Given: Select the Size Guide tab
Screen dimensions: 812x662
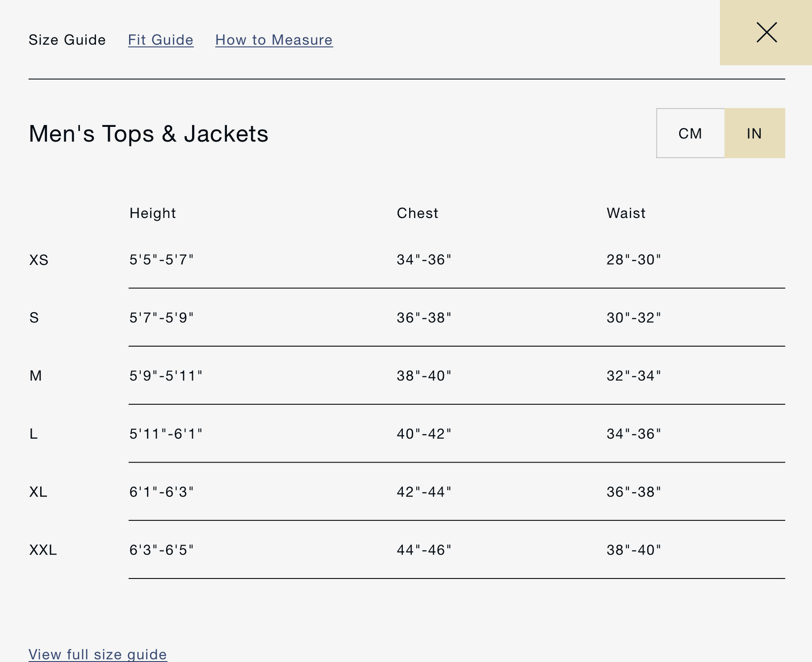Looking at the screenshot, I should pyautogui.click(x=67, y=40).
